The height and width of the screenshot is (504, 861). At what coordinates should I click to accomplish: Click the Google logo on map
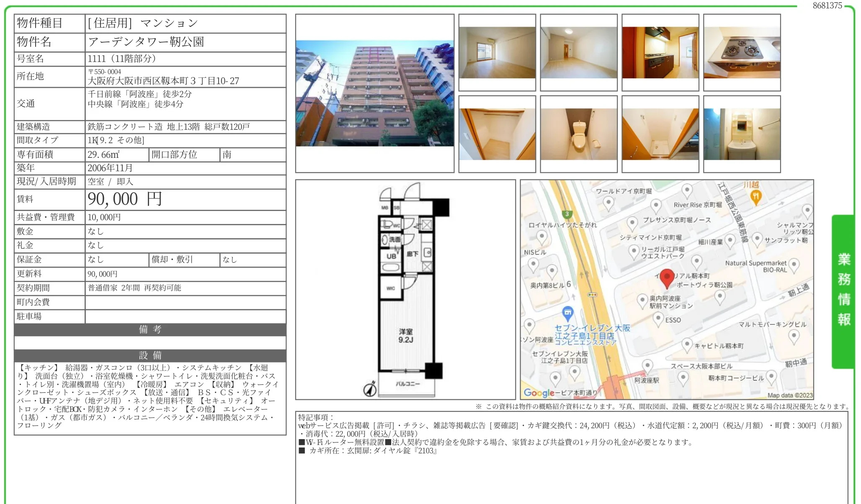coord(539,393)
